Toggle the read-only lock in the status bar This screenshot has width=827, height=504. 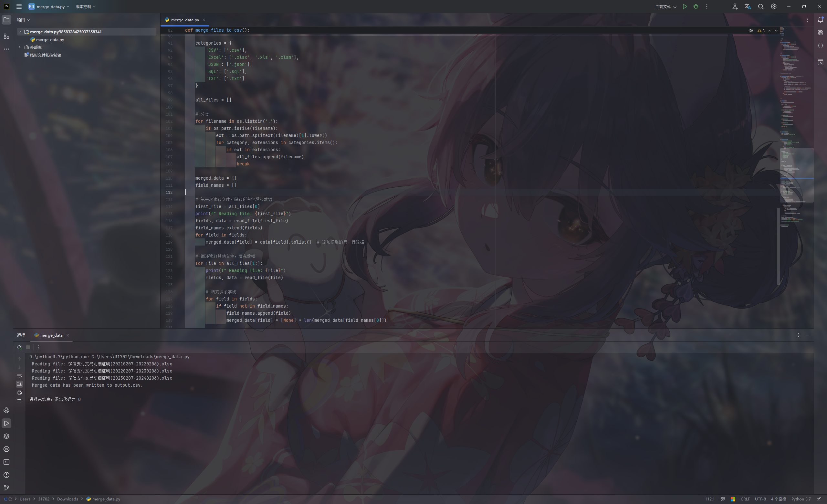pyautogui.click(x=819, y=499)
